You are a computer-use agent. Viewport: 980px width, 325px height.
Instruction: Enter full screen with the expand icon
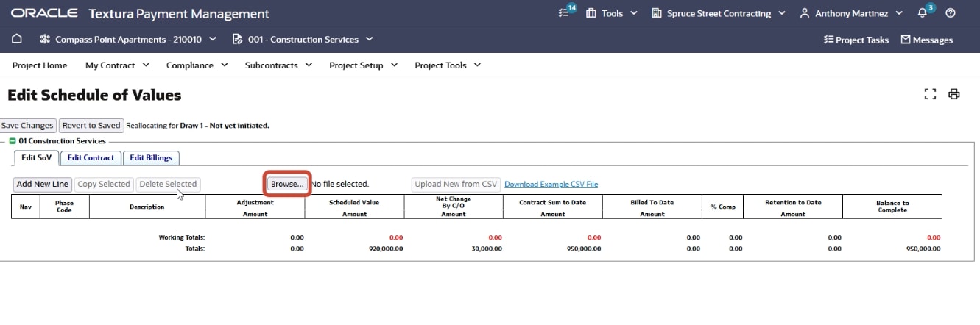930,94
